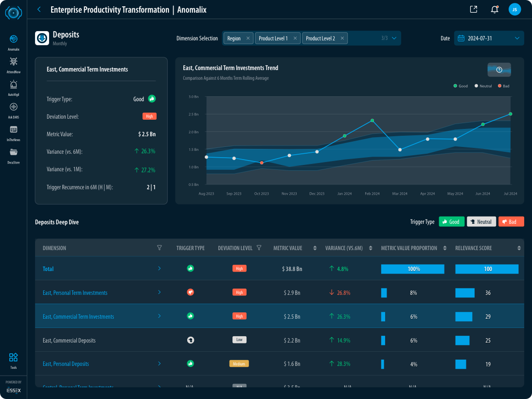Remove the Region dimension chip

[248, 38]
